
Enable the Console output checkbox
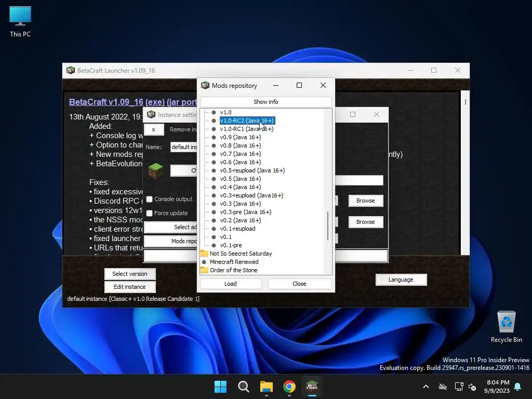pos(149,199)
